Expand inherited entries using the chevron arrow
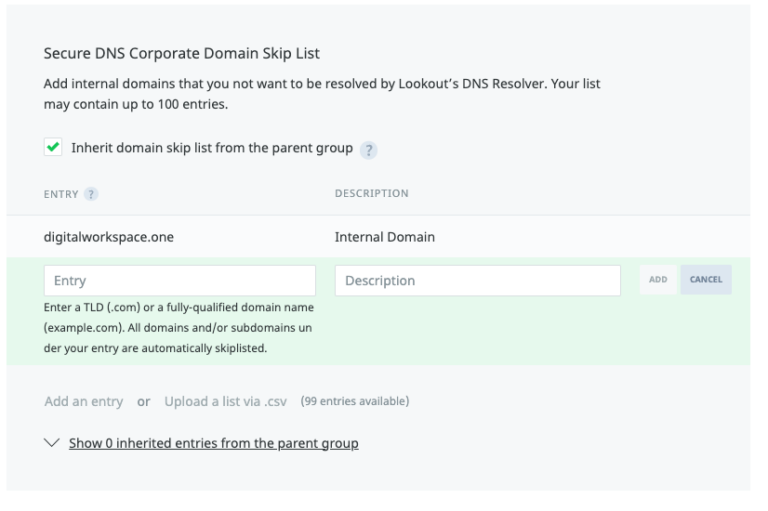The image size is (768, 511). [52, 443]
